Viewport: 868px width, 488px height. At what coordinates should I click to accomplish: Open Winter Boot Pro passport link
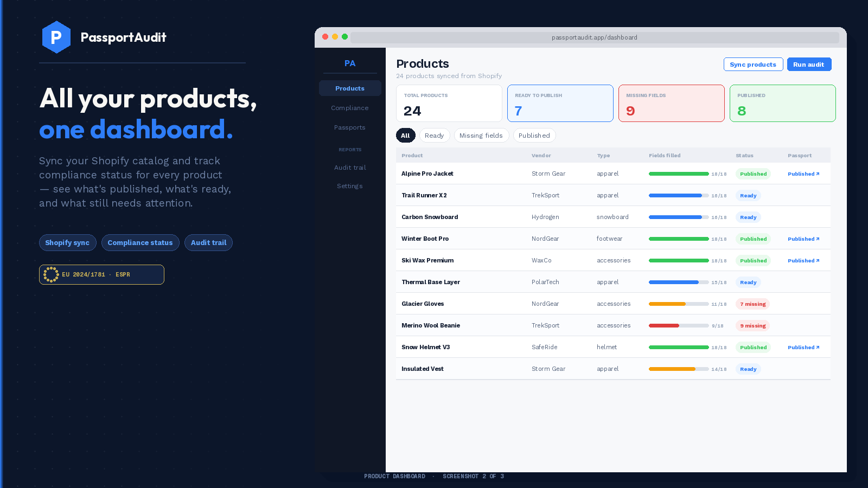pyautogui.click(x=803, y=239)
